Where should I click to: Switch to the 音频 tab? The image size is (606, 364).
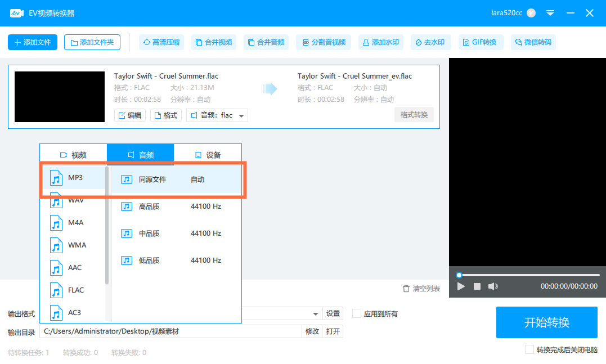[x=140, y=155]
